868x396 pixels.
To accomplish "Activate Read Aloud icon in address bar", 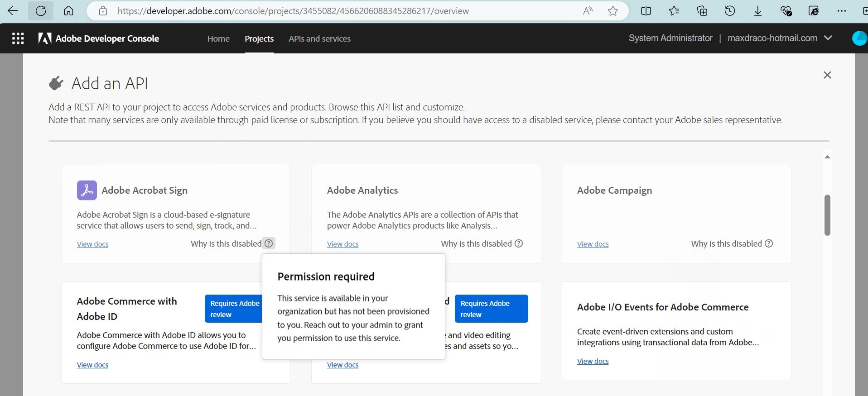I will [x=588, y=11].
